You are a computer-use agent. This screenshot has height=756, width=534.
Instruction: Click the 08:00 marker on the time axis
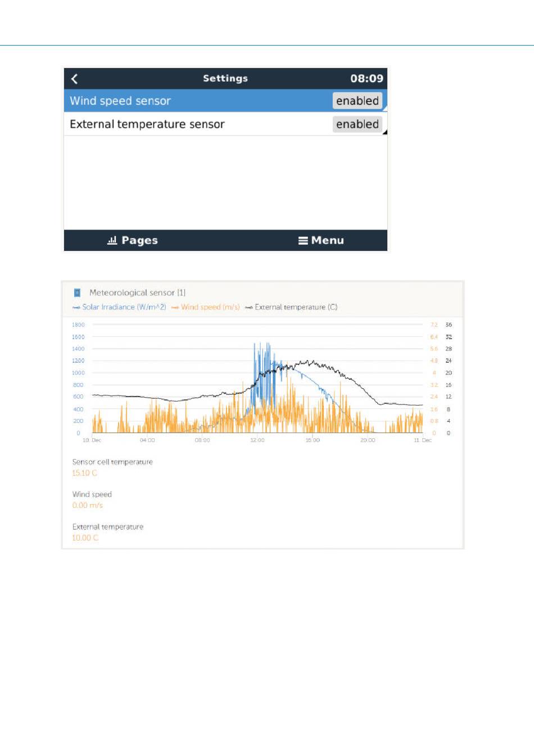[202, 440]
